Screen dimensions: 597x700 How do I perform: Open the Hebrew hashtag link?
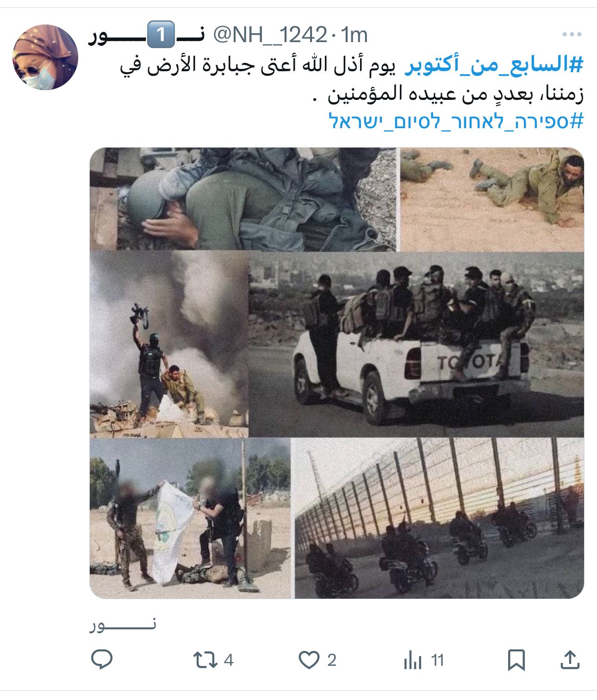tap(456, 121)
